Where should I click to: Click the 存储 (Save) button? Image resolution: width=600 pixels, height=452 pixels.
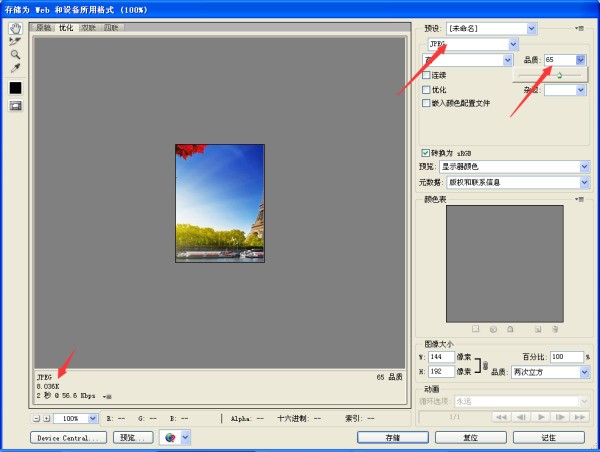pyautogui.click(x=393, y=438)
